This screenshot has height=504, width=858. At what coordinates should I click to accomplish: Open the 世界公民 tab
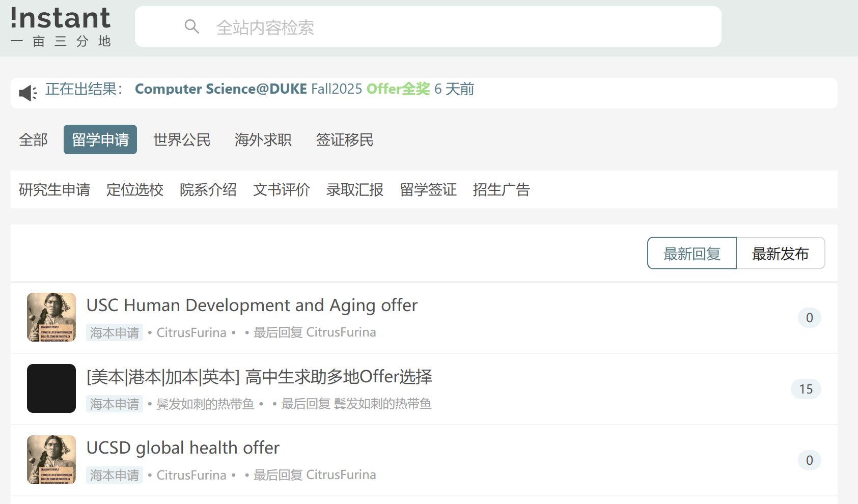point(182,139)
